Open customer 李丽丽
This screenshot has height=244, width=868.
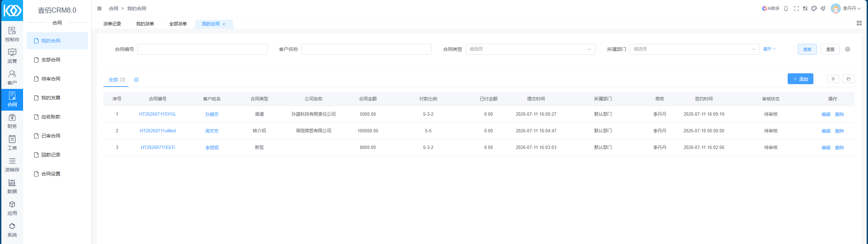coord(212,148)
